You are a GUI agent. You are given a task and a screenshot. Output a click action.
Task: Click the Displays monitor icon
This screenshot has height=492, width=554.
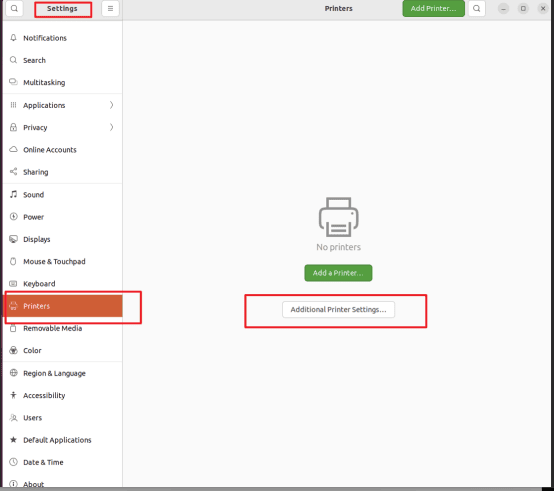[x=13, y=239]
